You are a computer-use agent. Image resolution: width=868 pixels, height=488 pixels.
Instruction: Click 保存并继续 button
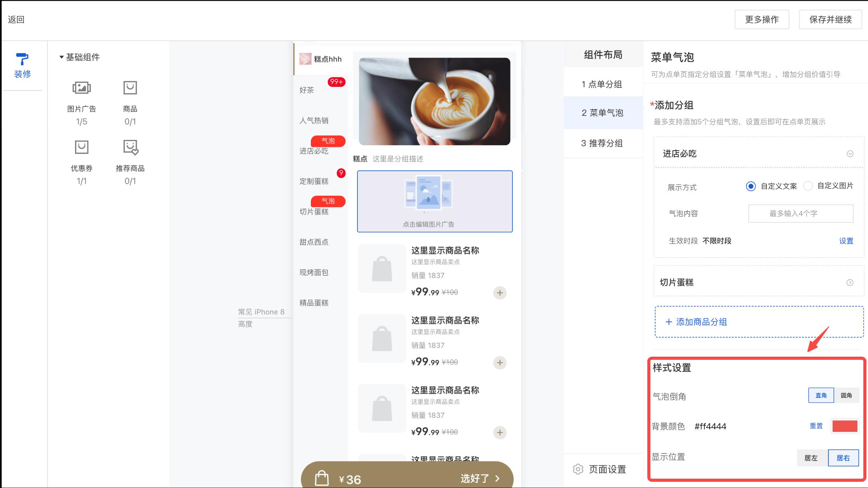point(831,19)
